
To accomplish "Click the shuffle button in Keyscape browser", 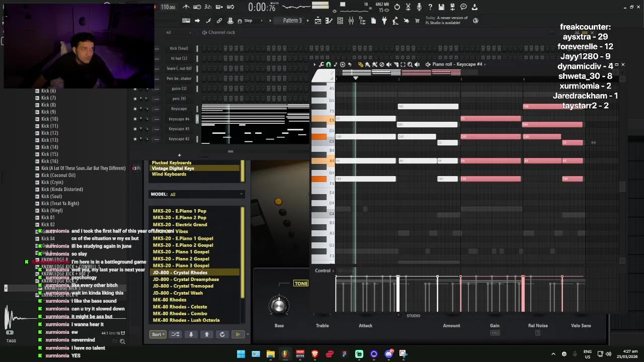I will [x=175, y=334].
